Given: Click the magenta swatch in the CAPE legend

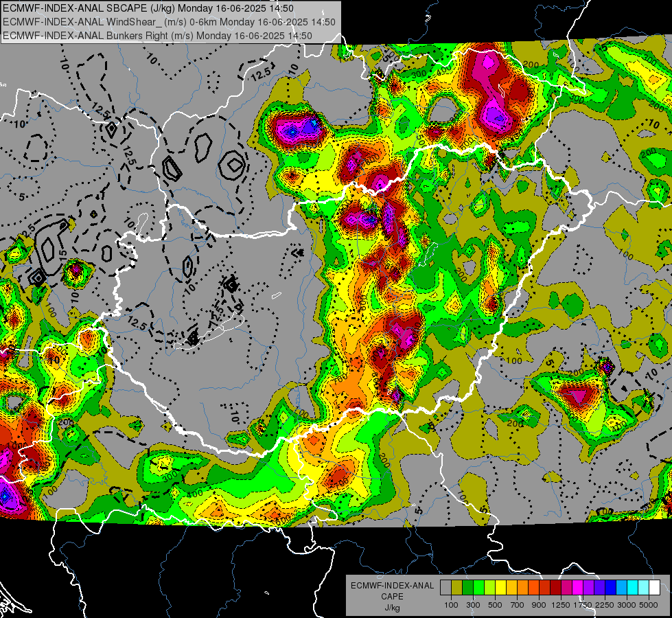Looking at the screenshot, I should point(578,588).
